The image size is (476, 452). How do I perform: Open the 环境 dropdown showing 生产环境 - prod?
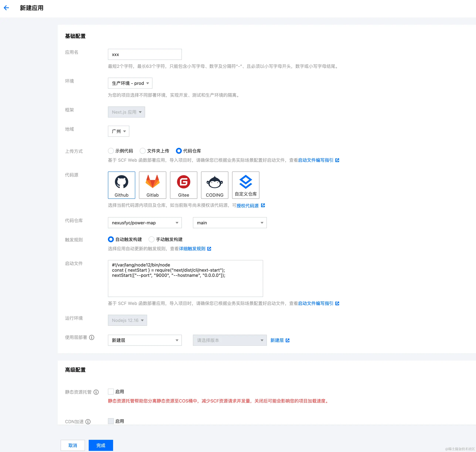tap(130, 83)
